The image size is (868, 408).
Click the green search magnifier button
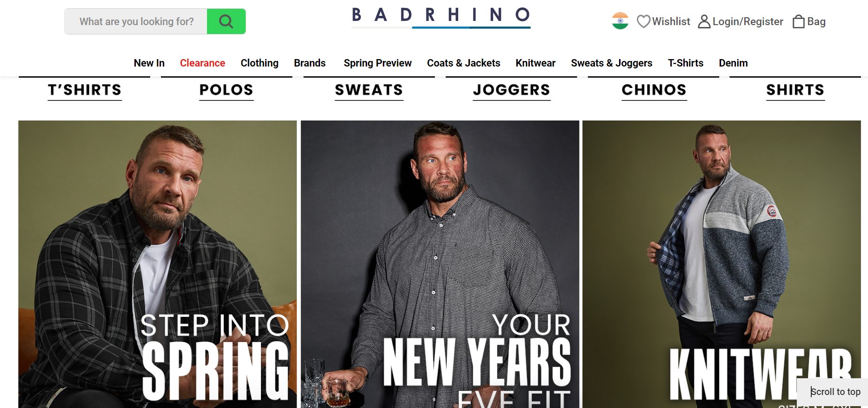[x=226, y=21]
